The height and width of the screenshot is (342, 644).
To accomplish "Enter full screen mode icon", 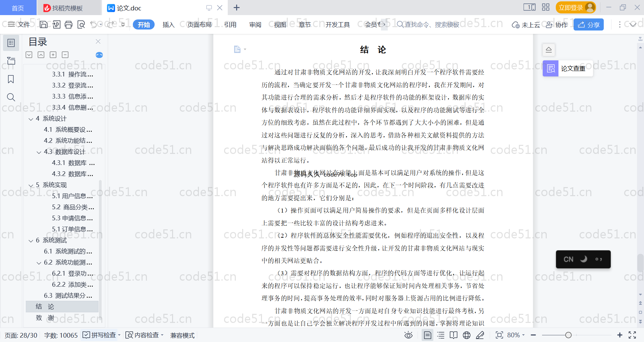I will coord(632,335).
